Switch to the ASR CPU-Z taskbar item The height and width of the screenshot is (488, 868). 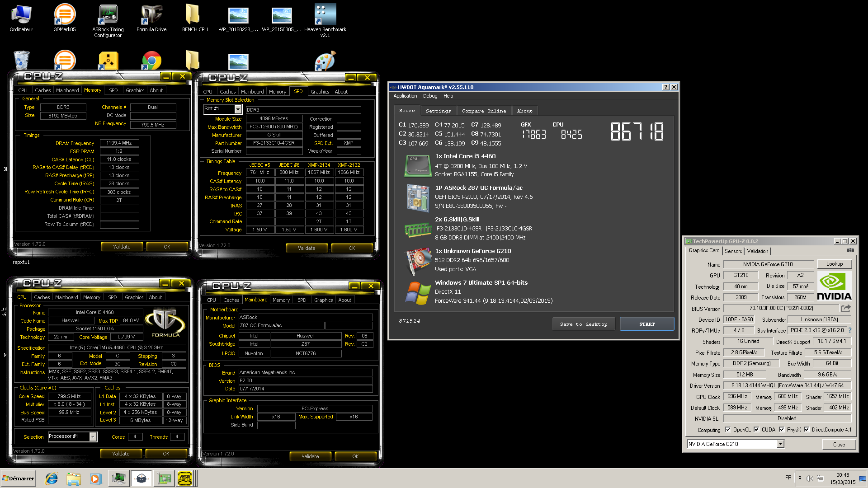pyautogui.click(x=185, y=479)
